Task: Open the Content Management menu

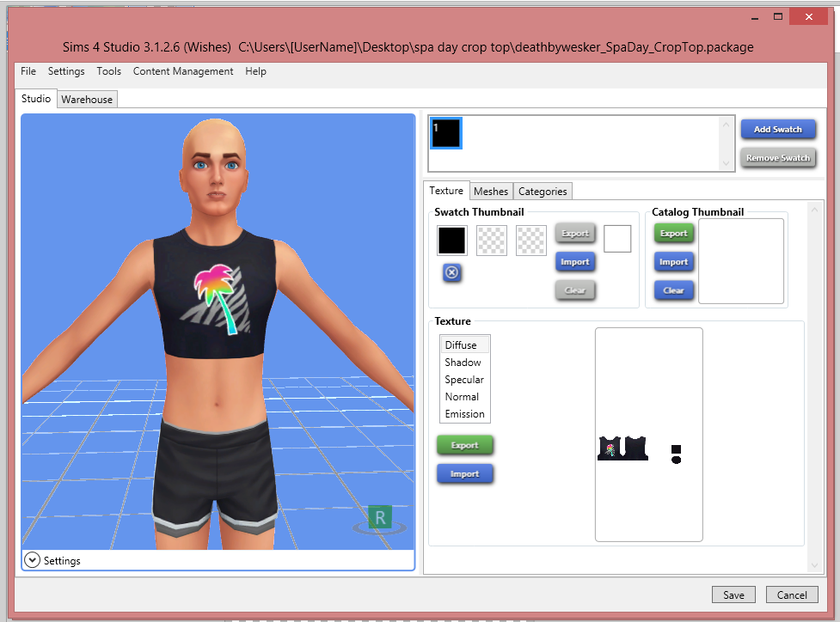Action: (x=183, y=71)
